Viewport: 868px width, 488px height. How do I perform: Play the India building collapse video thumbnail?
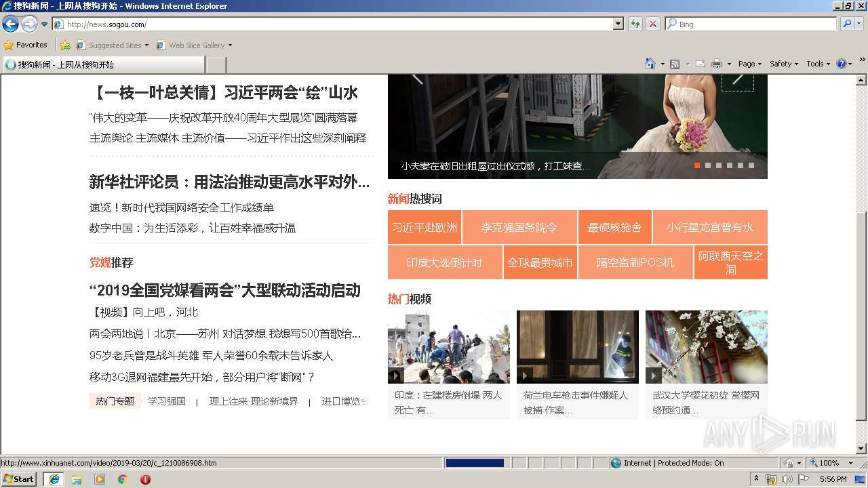(449, 347)
